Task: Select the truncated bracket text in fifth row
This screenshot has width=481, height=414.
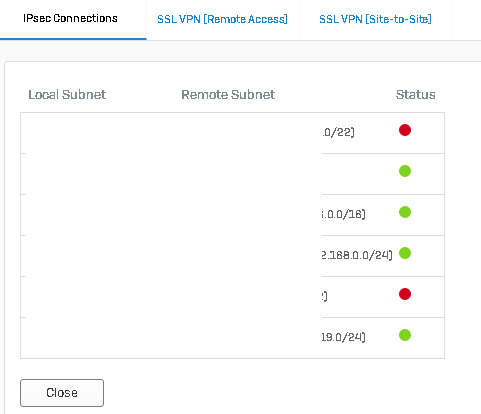Action: coord(325,296)
